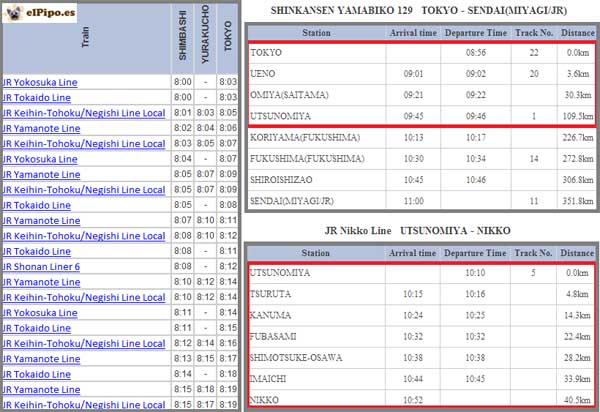This screenshot has height=412, width=600.
Task: Select the Shinkansen Yamabiko 129 title heading
Action: pos(419,10)
